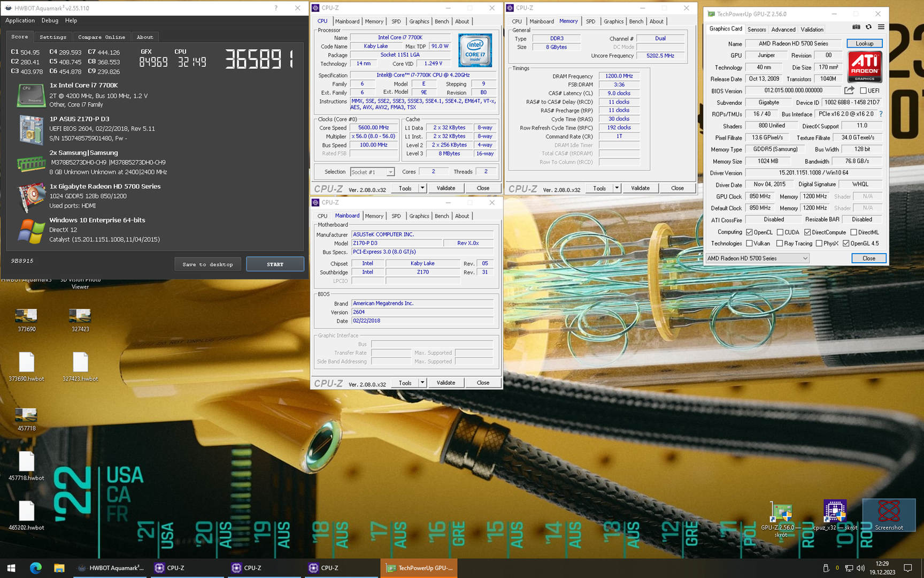Image resolution: width=924 pixels, height=578 pixels.
Task: Switch to TechPowerUp GPU-Z taskbar button
Action: tap(419, 568)
